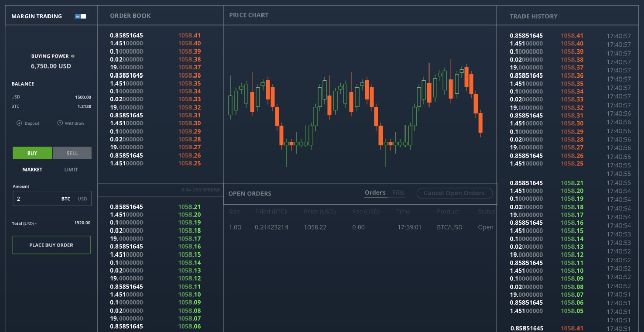Open the Orders tab in Open Orders
Screen dimensions: 644x332
tap(375, 193)
